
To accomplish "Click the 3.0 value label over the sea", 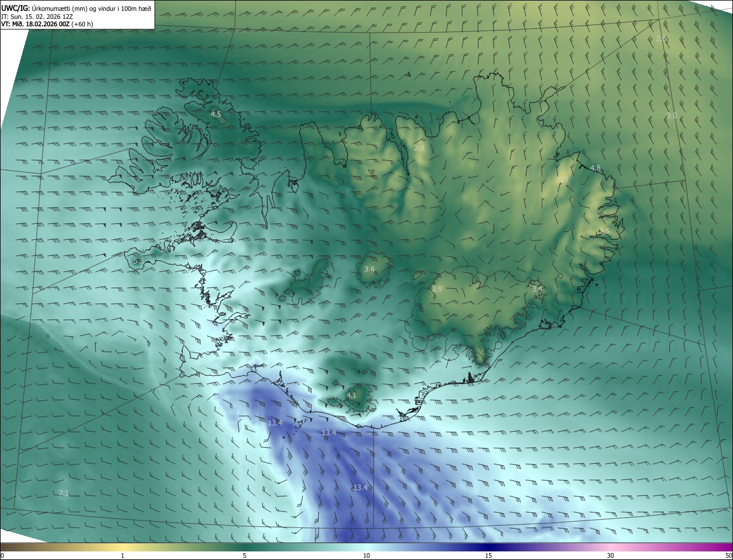I will (672, 115).
